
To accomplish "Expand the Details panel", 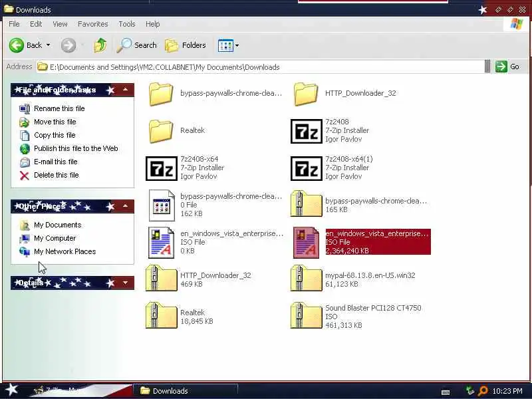I will [125, 283].
